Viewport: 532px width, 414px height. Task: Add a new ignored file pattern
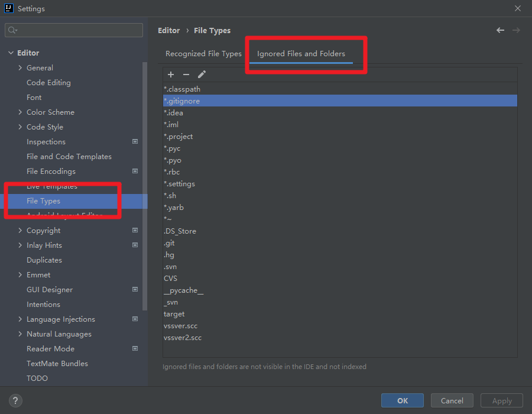(x=171, y=75)
